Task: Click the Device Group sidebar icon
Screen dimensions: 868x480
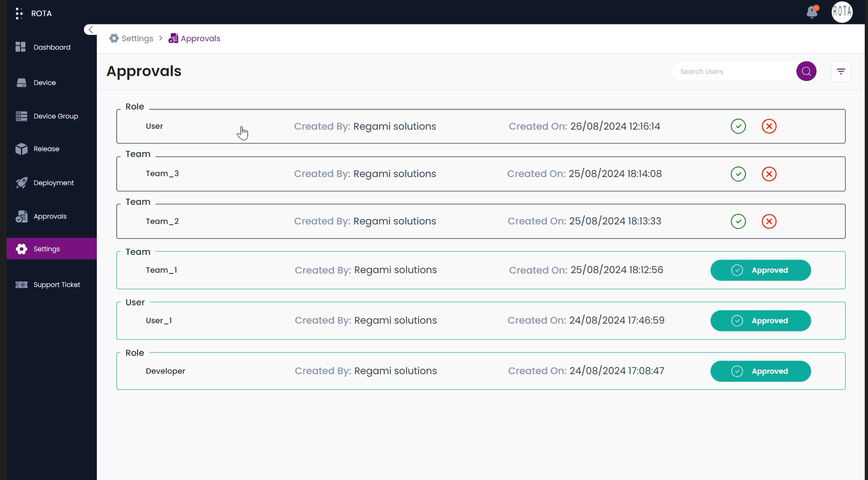Action: (21, 116)
